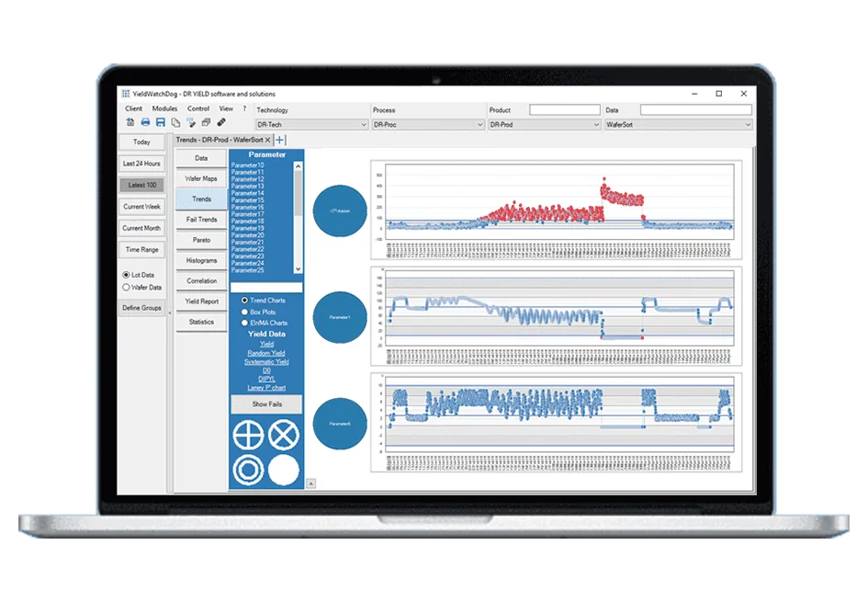Select the Lot Data radio button

(x=126, y=275)
